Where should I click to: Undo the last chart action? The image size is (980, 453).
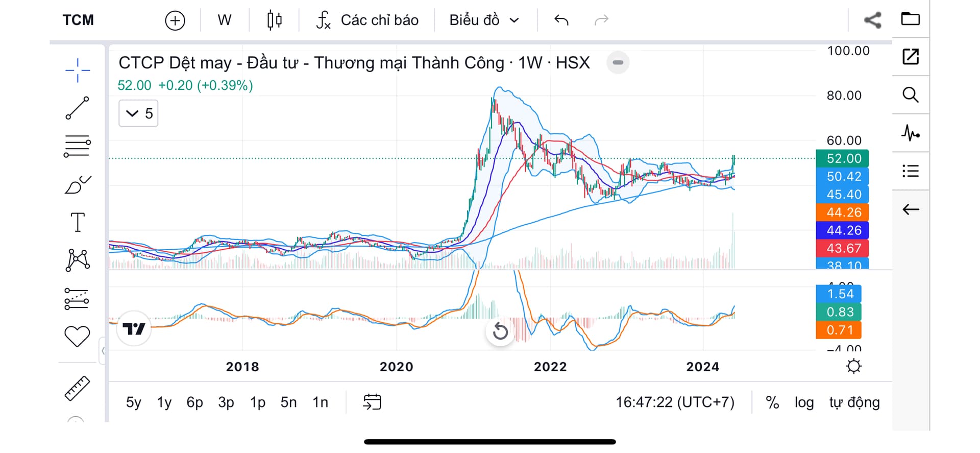[561, 20]
